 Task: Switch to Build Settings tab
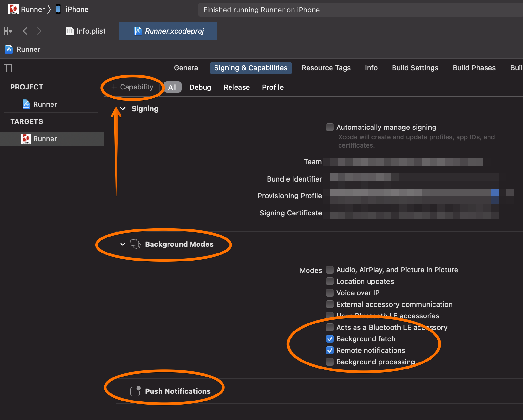(415, 68)
